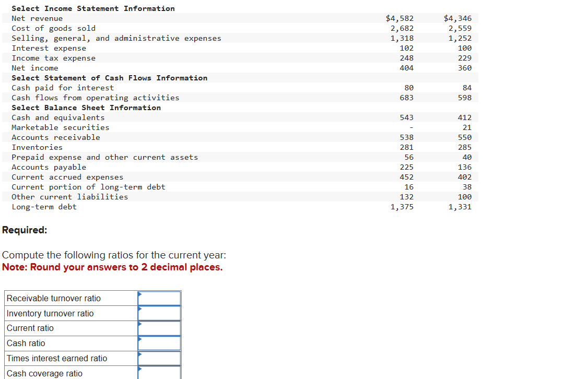Click the 'Accounts receivable' label

click(56, 138)
